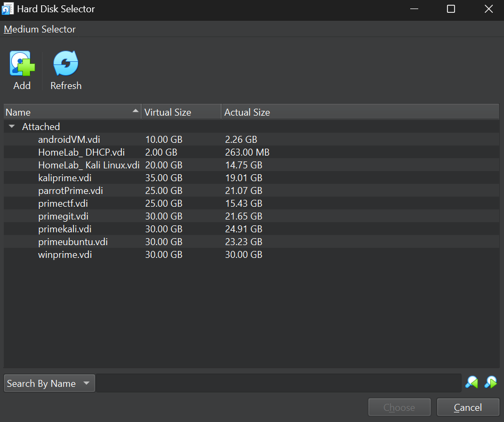Select androidVM.vdi disk
Viewport: 504px width, 422px height.
click(x=69, y=140)
